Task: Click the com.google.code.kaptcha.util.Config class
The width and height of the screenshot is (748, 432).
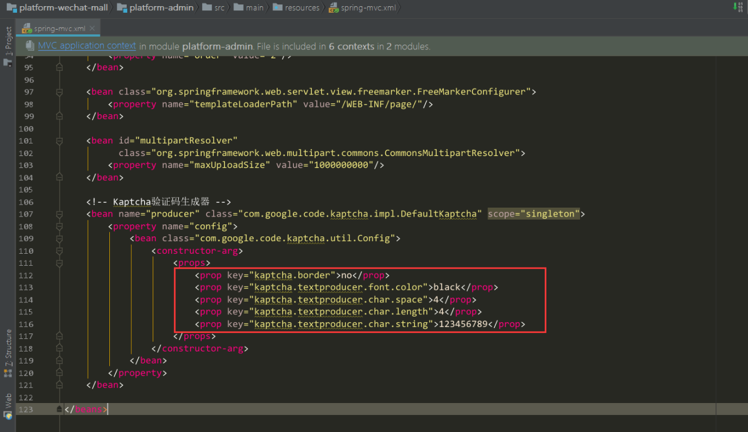Action: pyautogui.click(x=297, y=238)
